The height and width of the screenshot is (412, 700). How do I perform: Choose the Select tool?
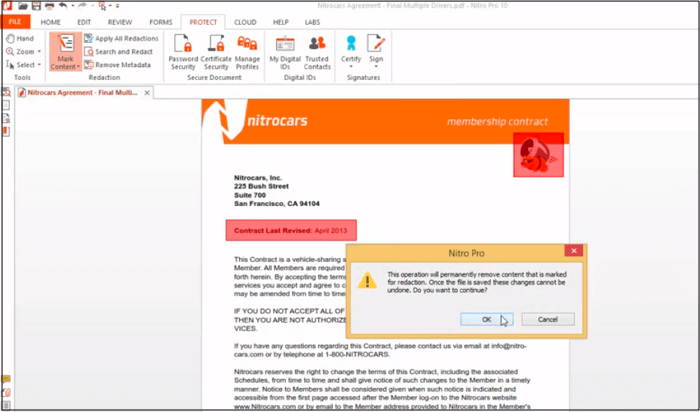(20, 65)
